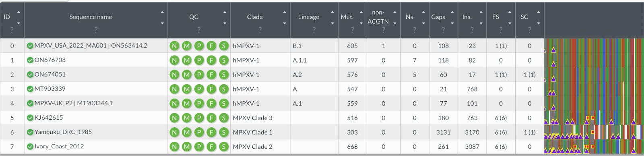
Task: Click the help question mark under Clade
Action: click(x=260, y=30)
